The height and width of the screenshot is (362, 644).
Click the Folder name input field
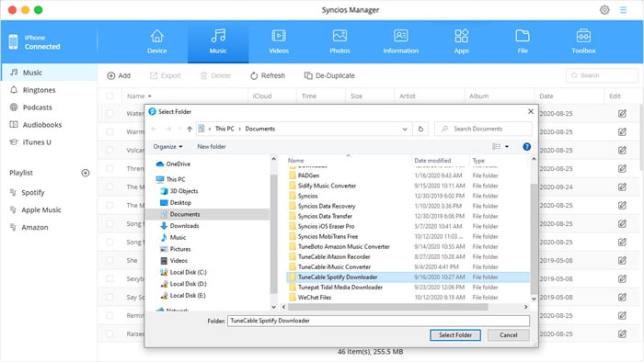coord(378,321)
